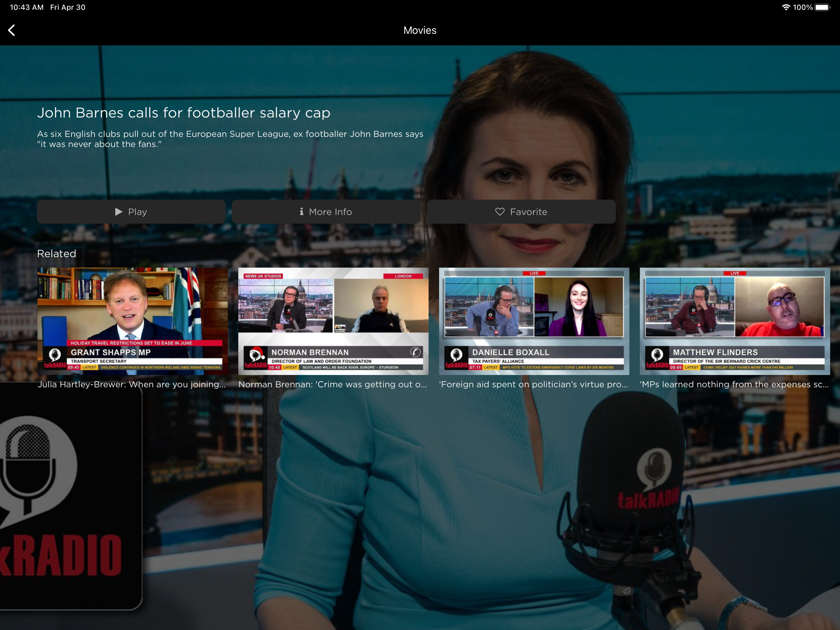The height and width of the screenshot is (630, 840).
Task: Click the Related section heading
Action: [x=57, y=253]
